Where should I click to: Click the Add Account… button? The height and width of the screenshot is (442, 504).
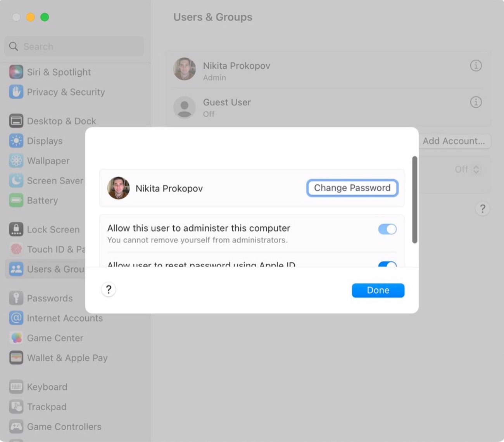point(454,141)
